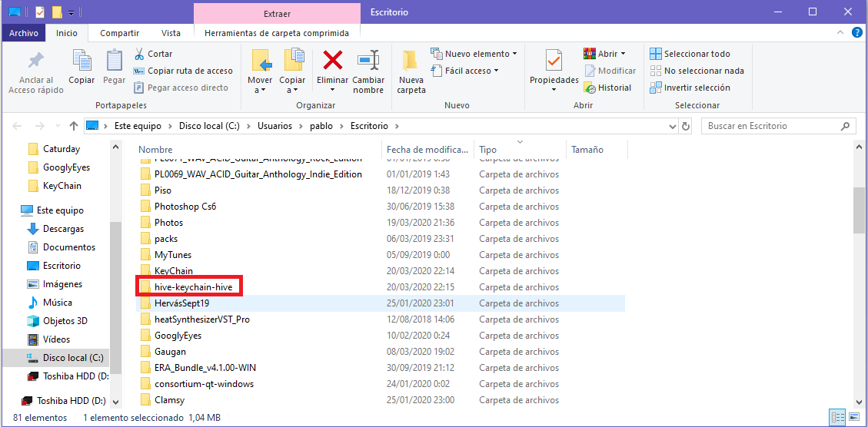Click Invertir selección
868x427 pixels.
[x=690, y=88]
